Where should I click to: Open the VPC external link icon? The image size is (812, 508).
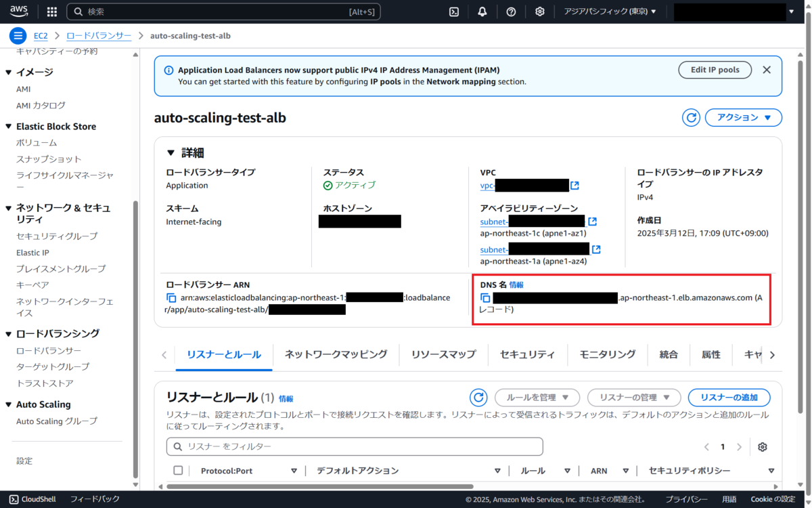coord(574,186)
